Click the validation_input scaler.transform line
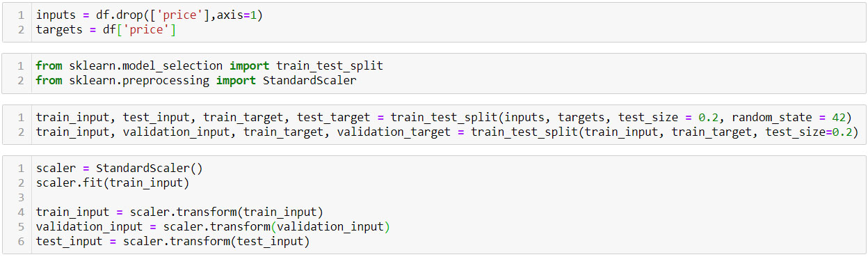This screenshot has height=257, width=868. (x=213, y=226)
